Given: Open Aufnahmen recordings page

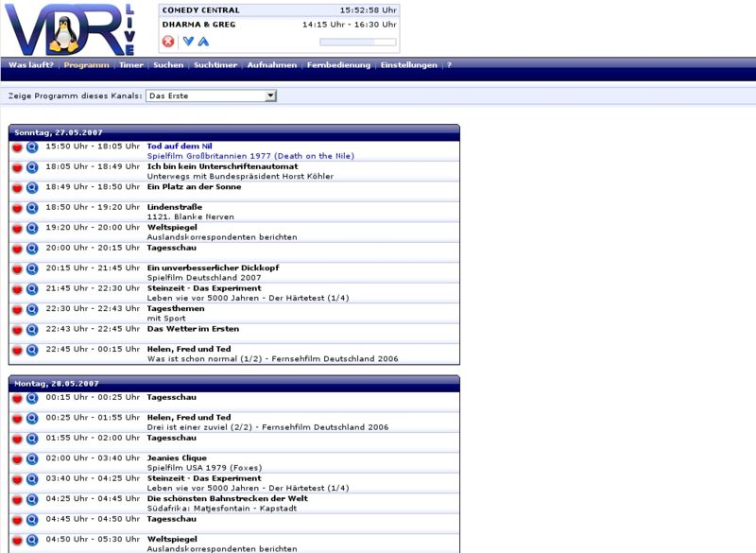Looking at the screenshot, I should tap(272, 65).
